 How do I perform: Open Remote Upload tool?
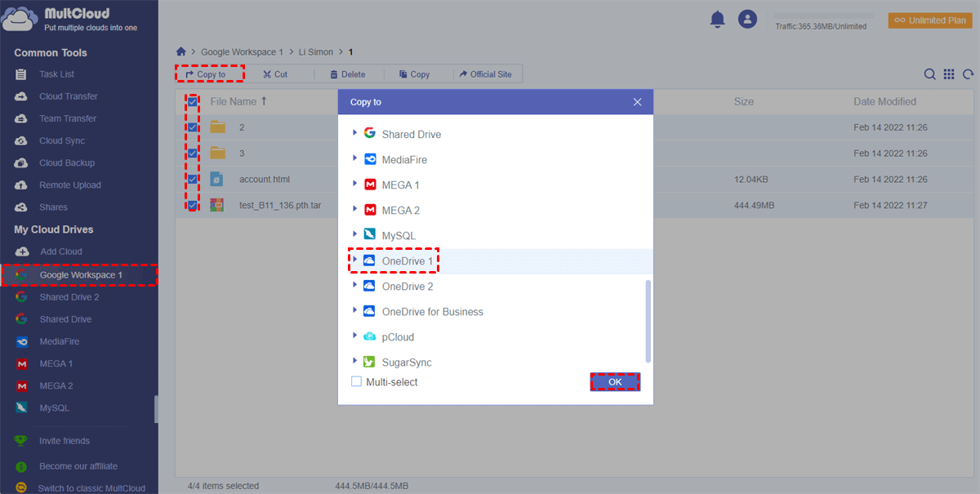tap(69, 185)
